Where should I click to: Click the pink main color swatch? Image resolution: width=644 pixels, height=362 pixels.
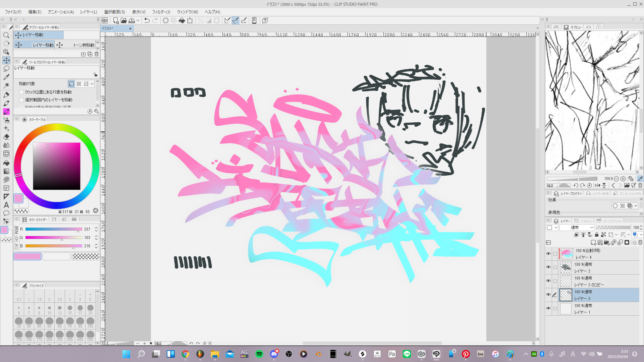(x=18, y=198)
